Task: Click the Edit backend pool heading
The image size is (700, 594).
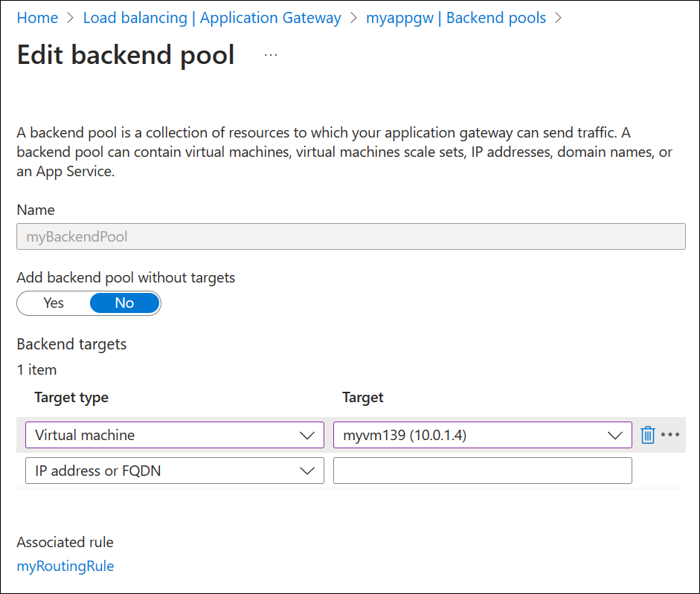Action: 125,54
